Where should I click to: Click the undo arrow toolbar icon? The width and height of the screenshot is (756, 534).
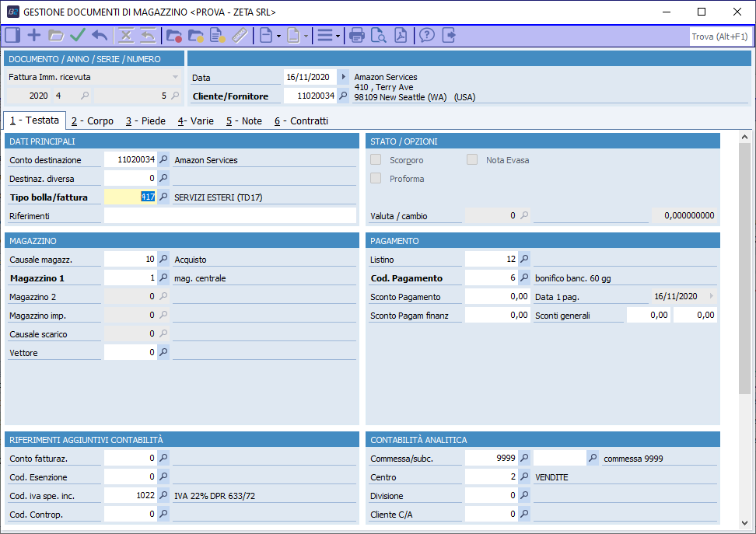(x=100, y=35)
